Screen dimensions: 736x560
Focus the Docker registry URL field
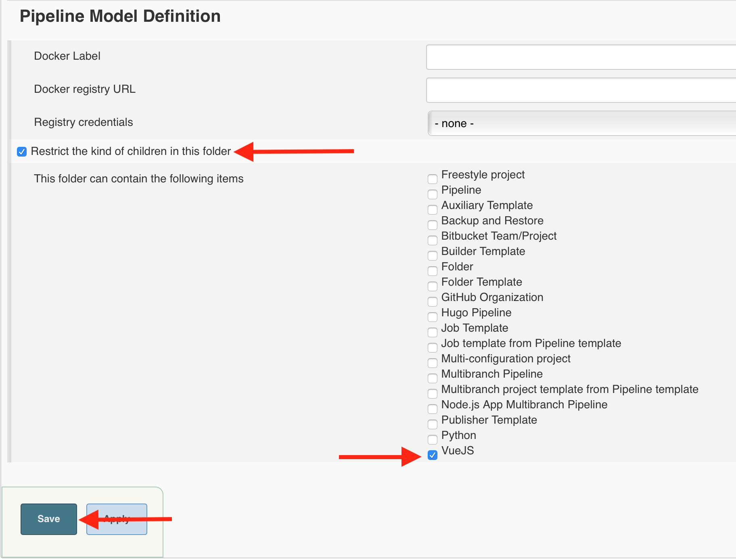[x=581, y=90]
